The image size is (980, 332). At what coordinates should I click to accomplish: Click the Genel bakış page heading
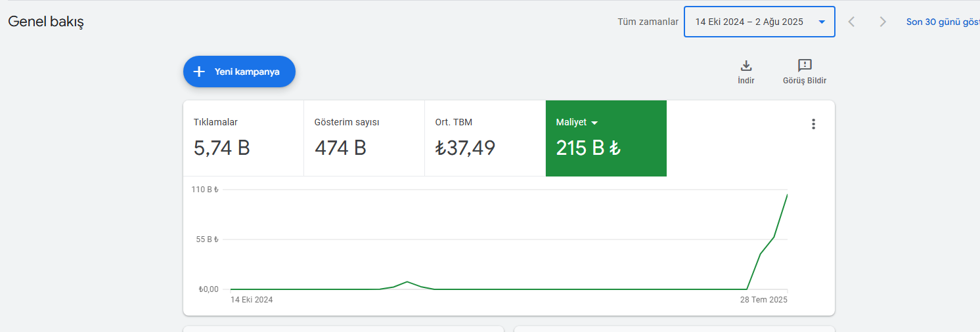(x=46, y=22)
